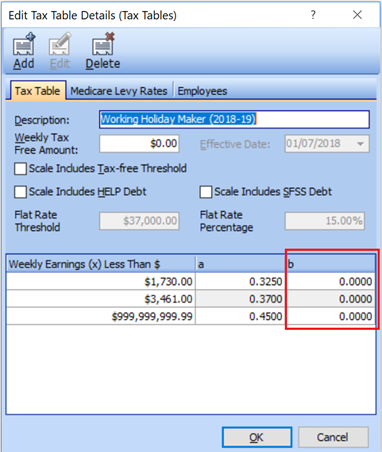Click b value in $3,461.00 row

click(331, 299)
